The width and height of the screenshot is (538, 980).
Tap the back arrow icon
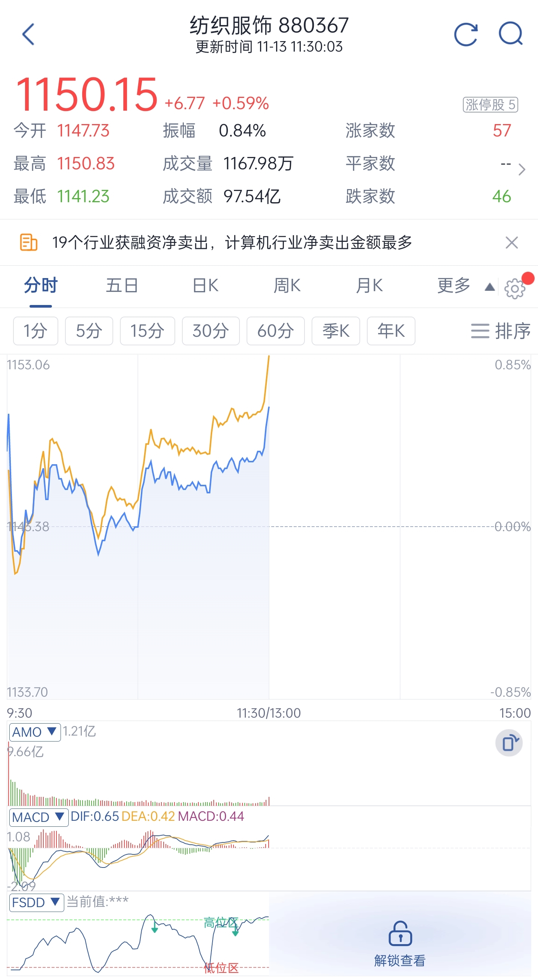(28, 34)
